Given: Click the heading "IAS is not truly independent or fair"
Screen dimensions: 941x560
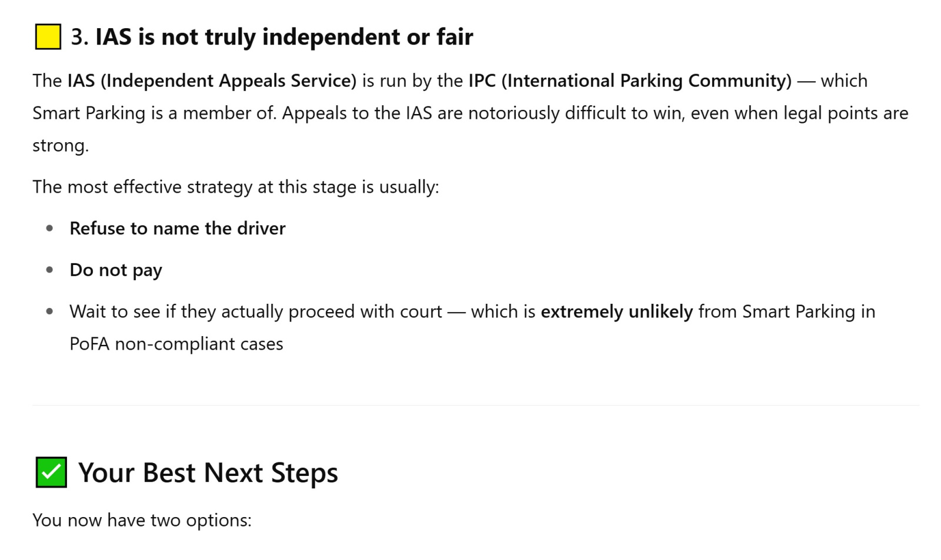Looking at the screenshot, I should [284, 37].
